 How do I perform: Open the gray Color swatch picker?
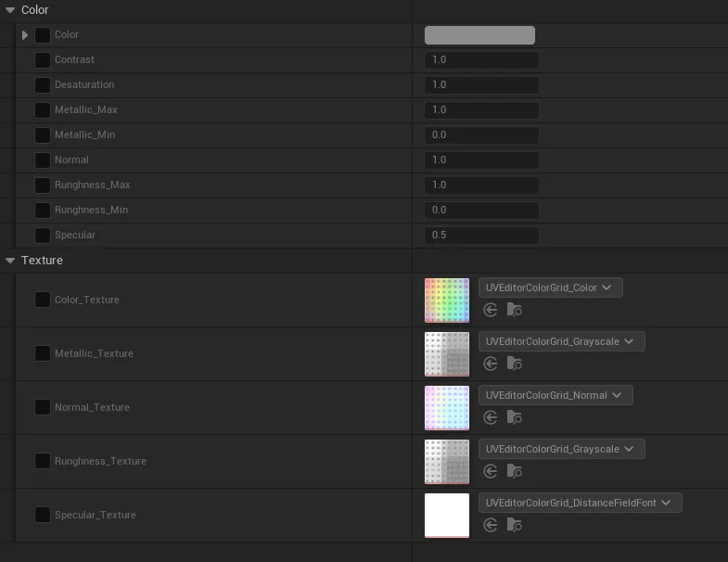point(479,35)
